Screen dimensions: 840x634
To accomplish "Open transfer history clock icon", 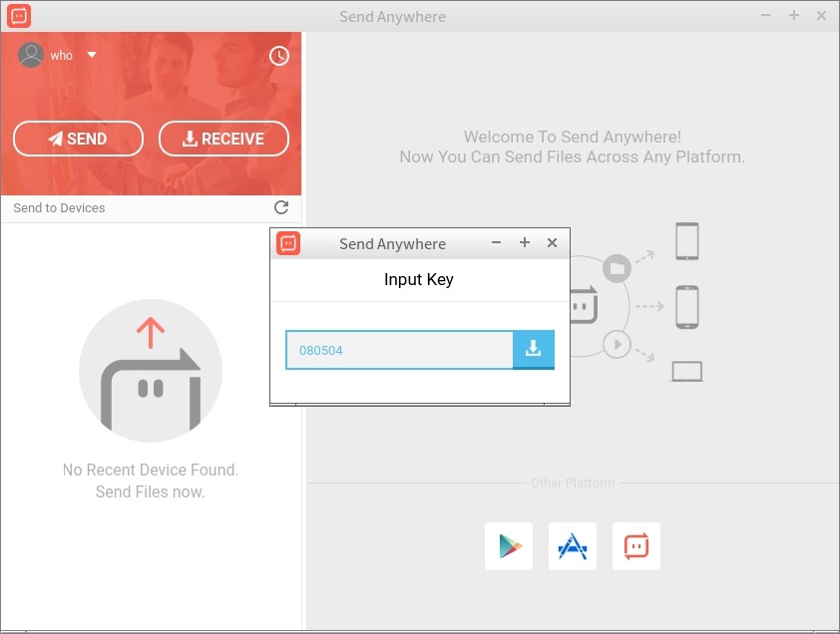I will pyautogui.click(x=279, y=56).
